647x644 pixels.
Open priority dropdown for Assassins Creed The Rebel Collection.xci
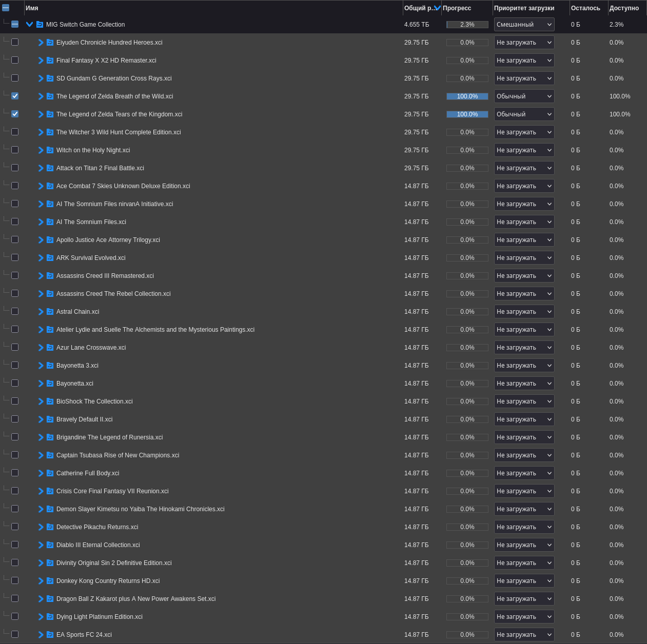pos(524,294)
